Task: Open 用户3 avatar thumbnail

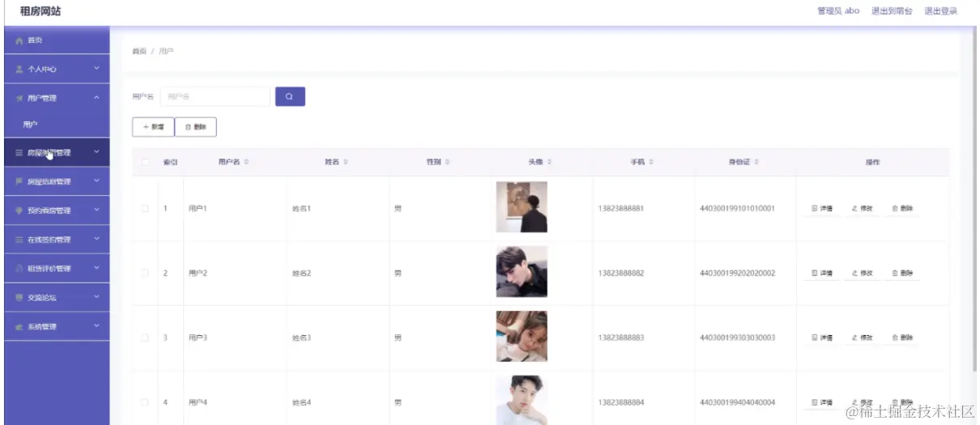Action: coord(522,336)
